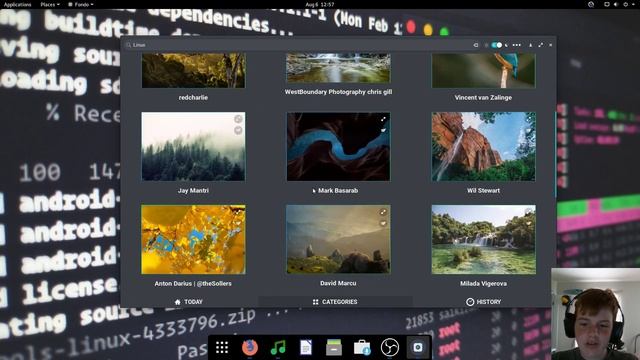Image resolution: width=640 pixels, height=360 pixels.
Task: Click the round indicator icon in top bar
Action: 591,4
